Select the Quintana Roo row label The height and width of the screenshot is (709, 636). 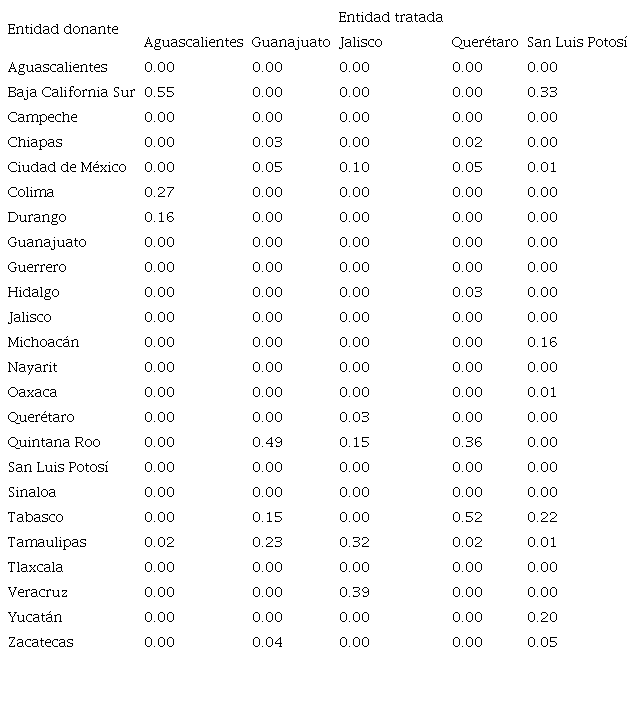[54, 443]
